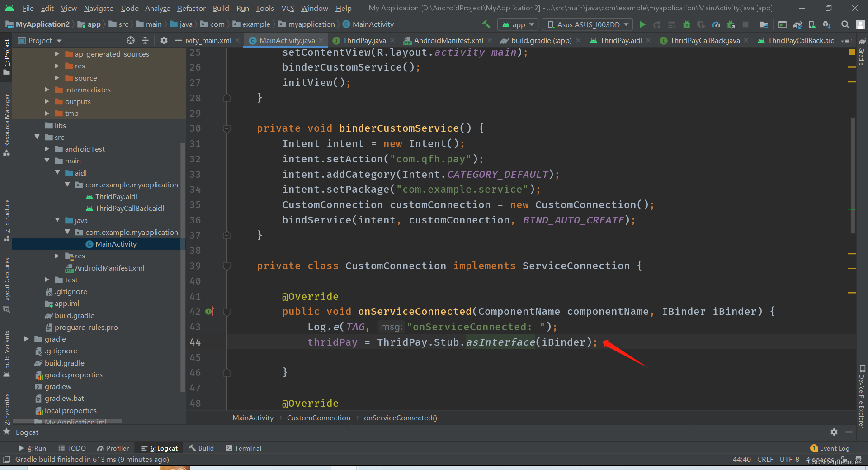Screen dimensions: 868x470
Task: Toggle the Gradle tool window on right
Action: pos(862,52)
